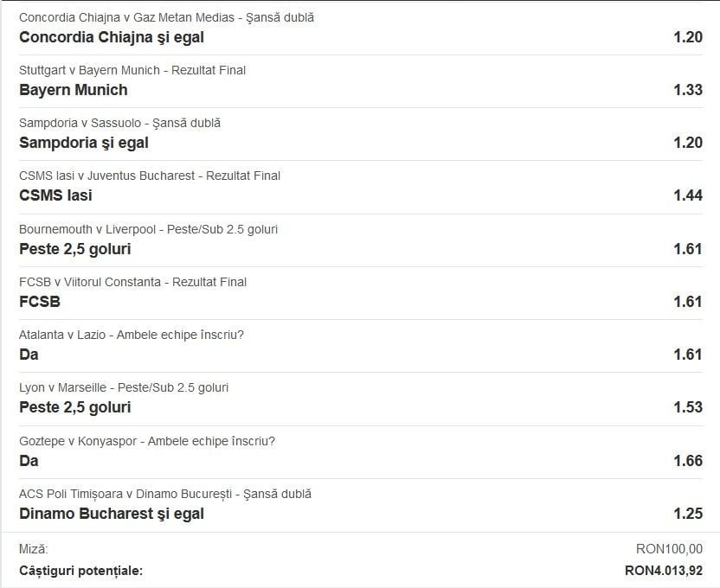Open the Bournemouth v Liverpool match line
Viewport: 720px width, 588px height.
click(148, 229)
